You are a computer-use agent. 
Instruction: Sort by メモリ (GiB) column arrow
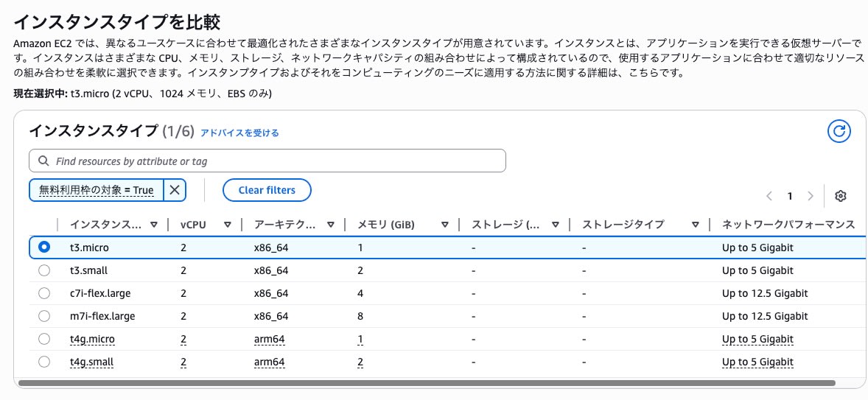coord(444,225)
